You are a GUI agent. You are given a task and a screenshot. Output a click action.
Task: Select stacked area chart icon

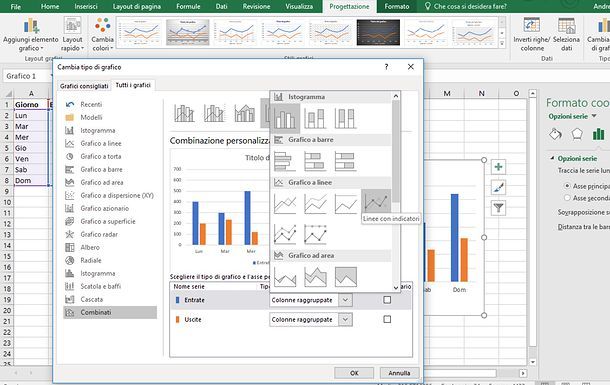315,277
